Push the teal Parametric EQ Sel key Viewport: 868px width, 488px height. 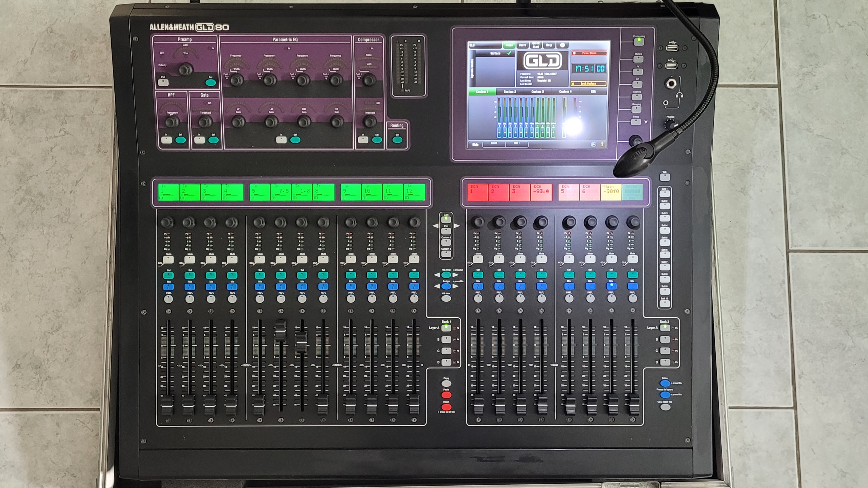(x=295, y=140)
